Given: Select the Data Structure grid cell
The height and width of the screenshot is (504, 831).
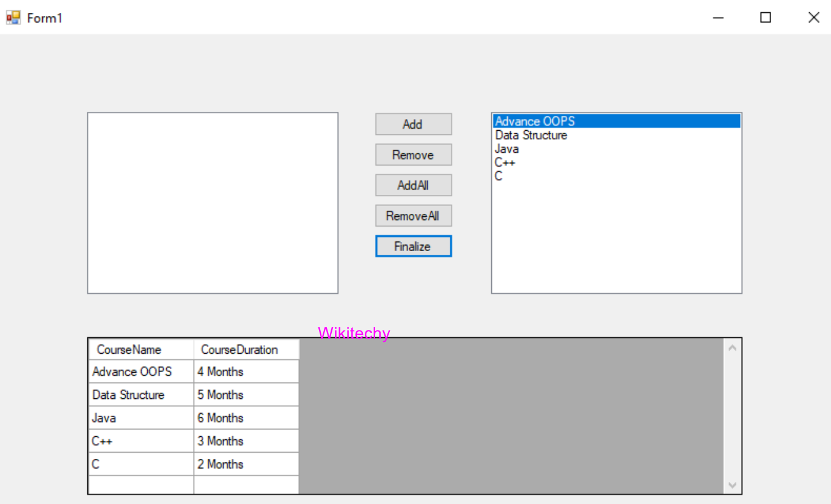Looking at the screenshot, I should [x=141, y=395].
